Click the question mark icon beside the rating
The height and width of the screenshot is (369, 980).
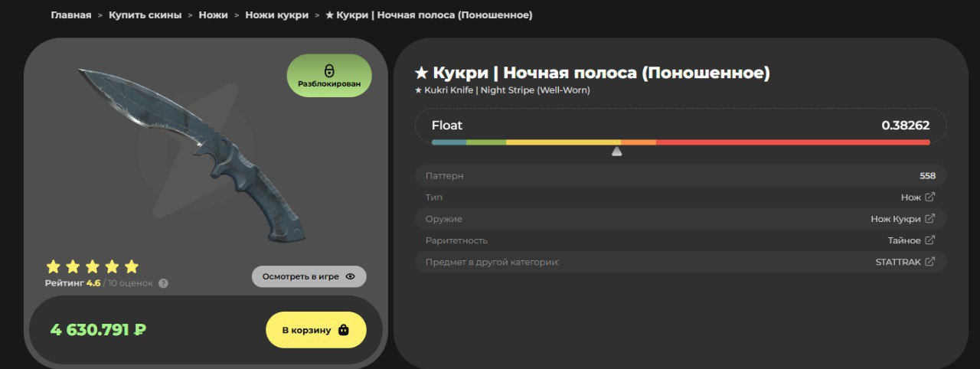[163, 283]
